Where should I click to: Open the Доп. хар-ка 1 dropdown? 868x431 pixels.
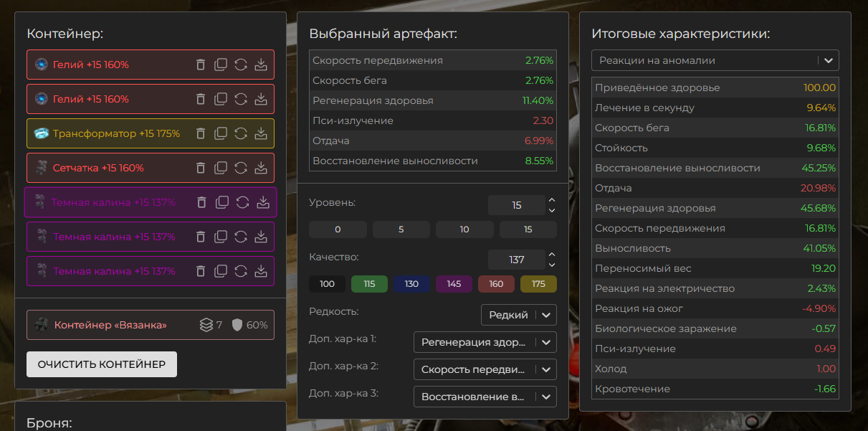[485, 342]
